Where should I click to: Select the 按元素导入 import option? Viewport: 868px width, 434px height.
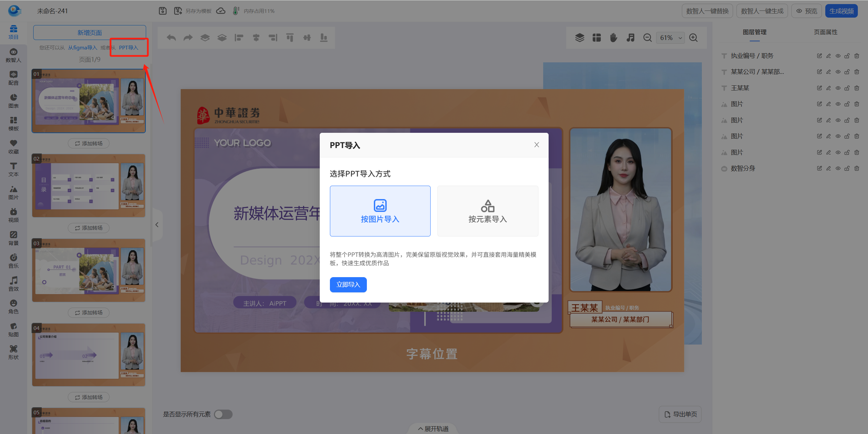[488, 211]
